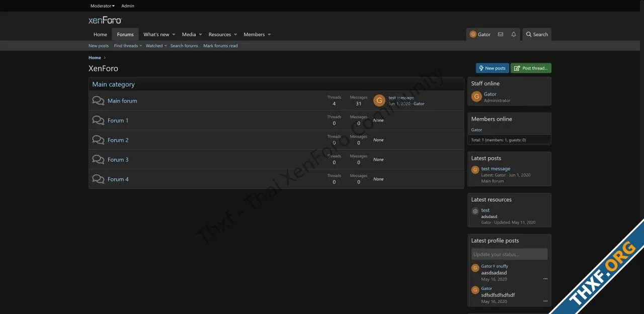
Task: Open ellipsis menu for 'sdfsdfsdfsdfsdf' post
Action: coord(545,301)
